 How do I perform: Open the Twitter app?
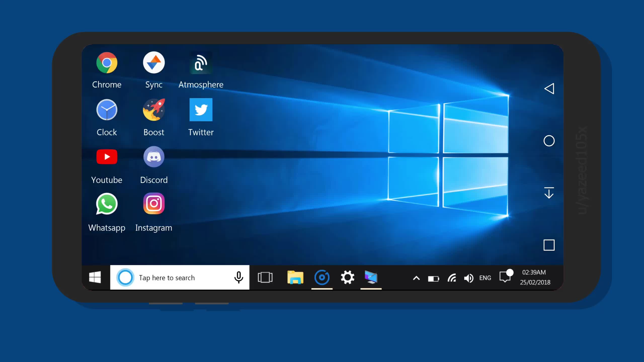[x=201, y=110]
